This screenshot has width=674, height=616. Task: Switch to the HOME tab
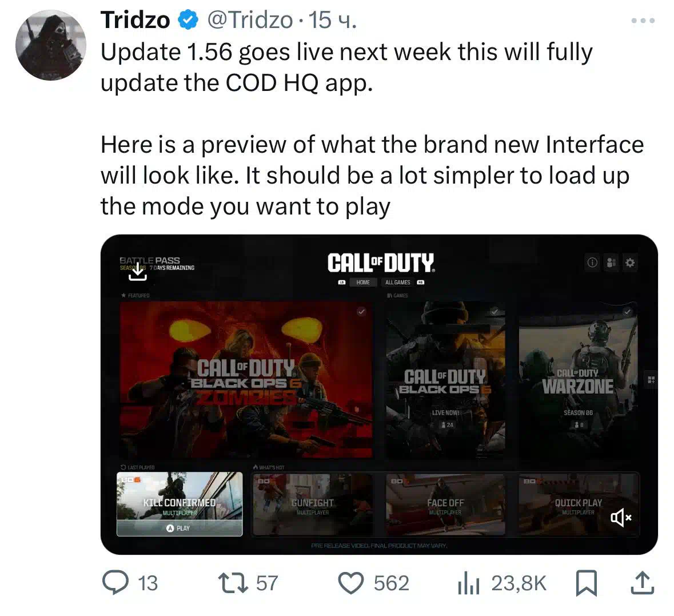tap(363, 282)
